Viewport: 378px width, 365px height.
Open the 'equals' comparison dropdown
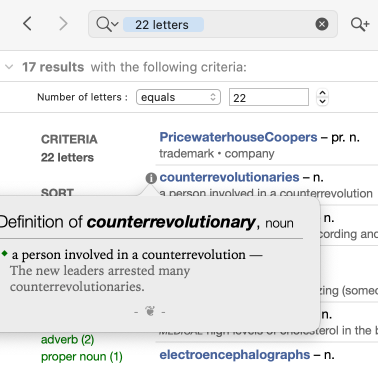[x=178, y=97]
